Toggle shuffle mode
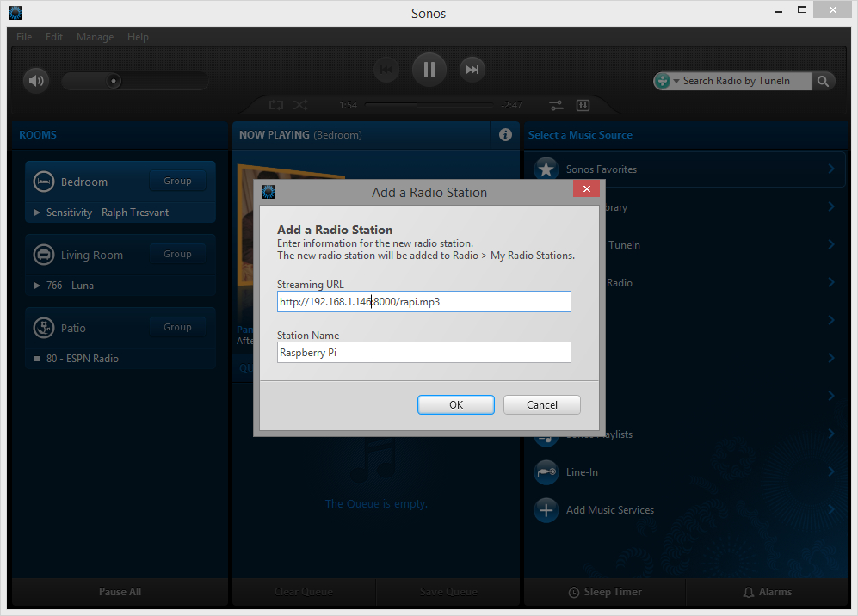858x616 pixels. pyautogui.click(x=300, y=105)
